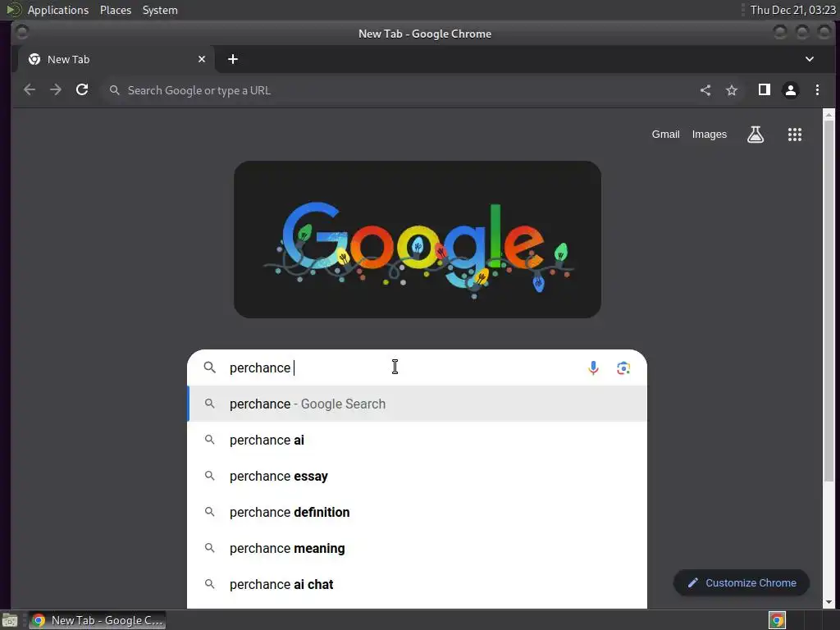Screen dimensions: 840x630
Task: Open the window menu button on title bar
Action: click(22, 33)
